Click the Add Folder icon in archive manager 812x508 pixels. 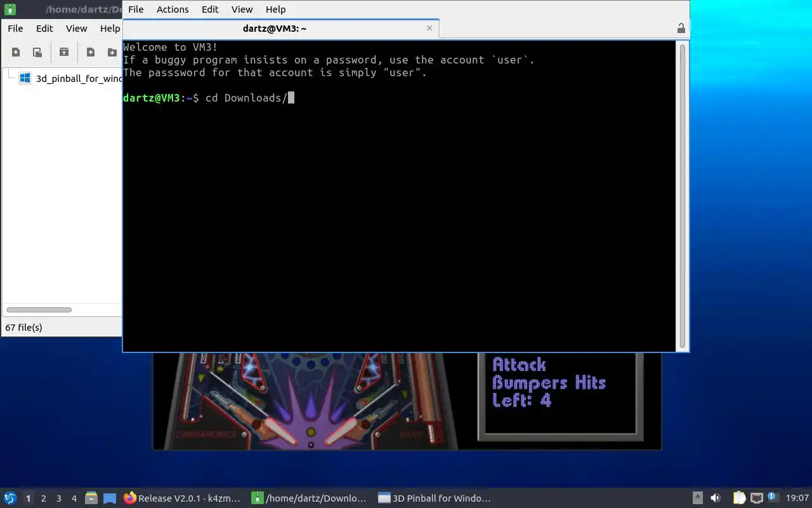[x=112, y=52]
